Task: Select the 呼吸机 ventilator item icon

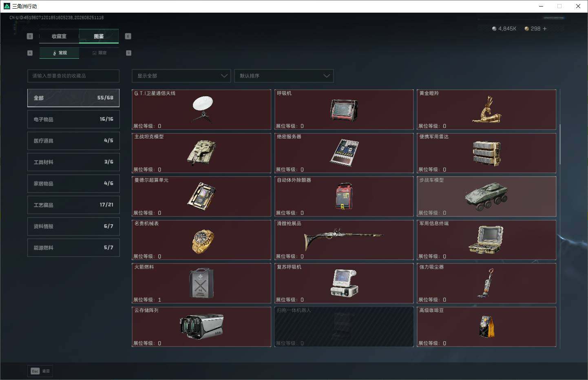Action: pos(344,110)
